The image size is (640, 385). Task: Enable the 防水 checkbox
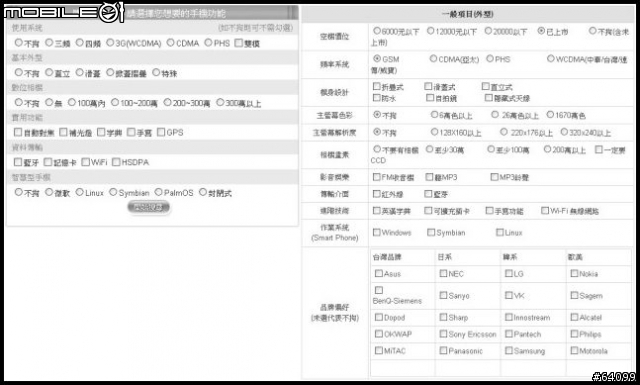[x=377, y=98]
